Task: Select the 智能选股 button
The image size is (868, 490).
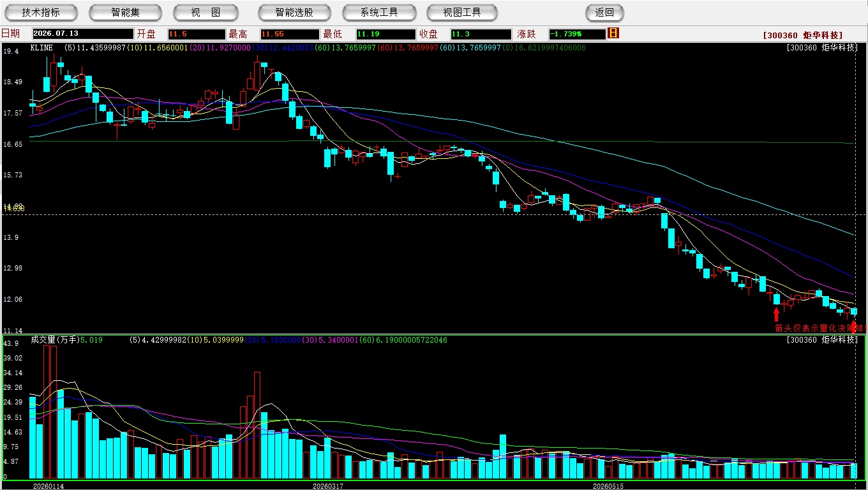Action: (294, 12)
